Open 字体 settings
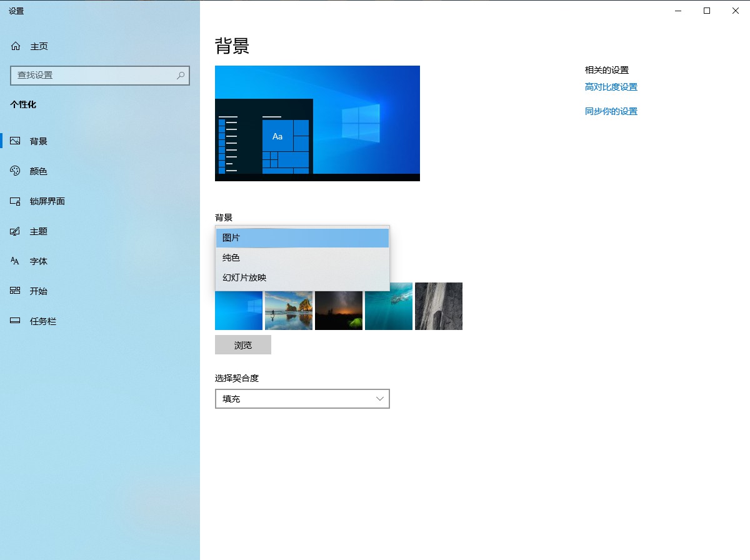750x560 pixels. [38, 261]
